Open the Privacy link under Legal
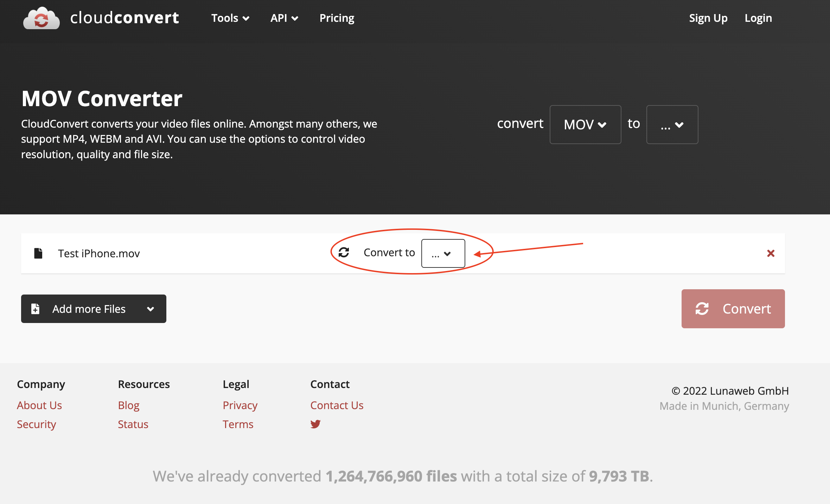This screenshot has width=830, height=504. pyautogui.click(x=240, y=405)
